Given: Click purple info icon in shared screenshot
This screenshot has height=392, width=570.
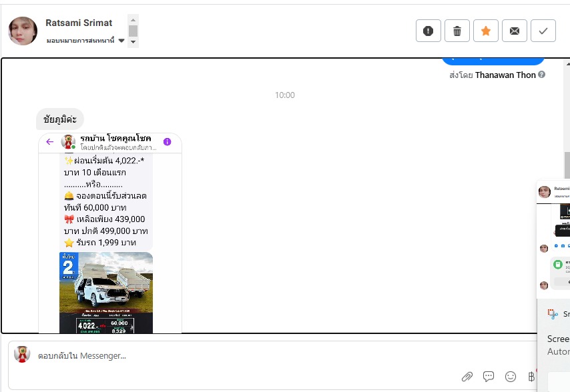Looking at the screenshot, I should tap(168, 142).
